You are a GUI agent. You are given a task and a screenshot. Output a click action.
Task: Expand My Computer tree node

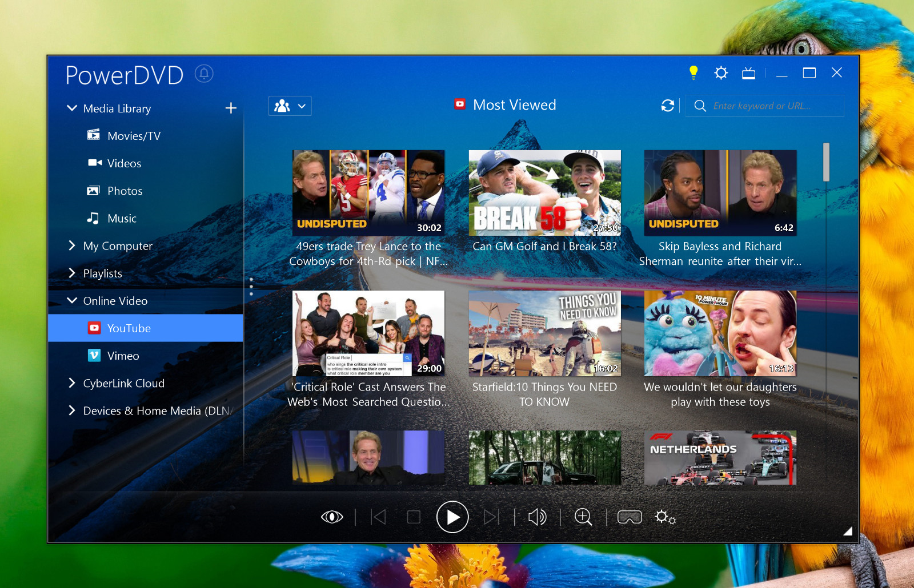[72, 245]
